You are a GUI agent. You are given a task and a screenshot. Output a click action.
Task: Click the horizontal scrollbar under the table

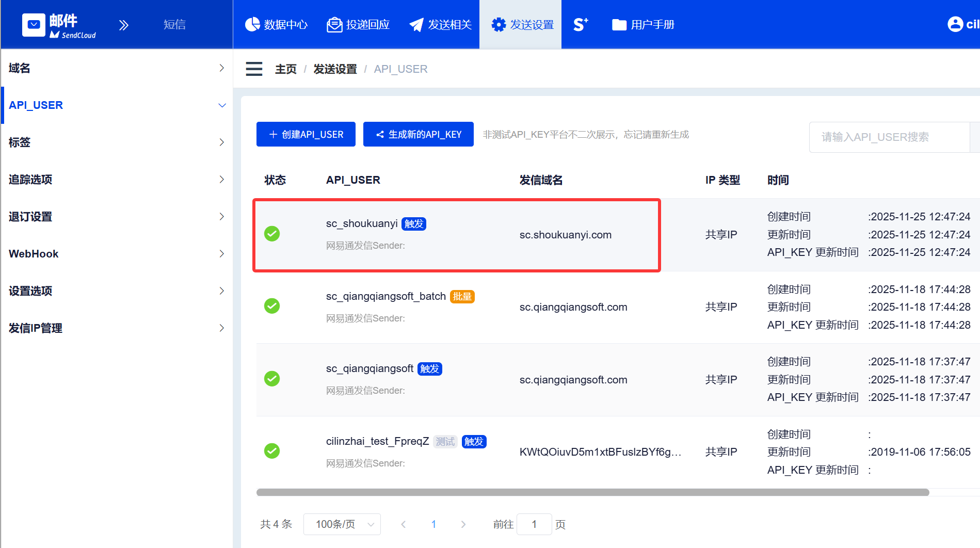592,492
